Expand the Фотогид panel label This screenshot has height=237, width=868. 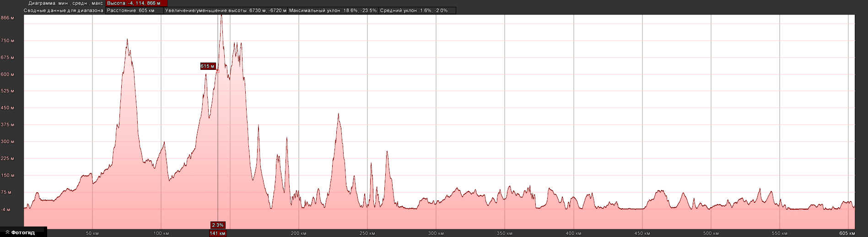point(23,233)
